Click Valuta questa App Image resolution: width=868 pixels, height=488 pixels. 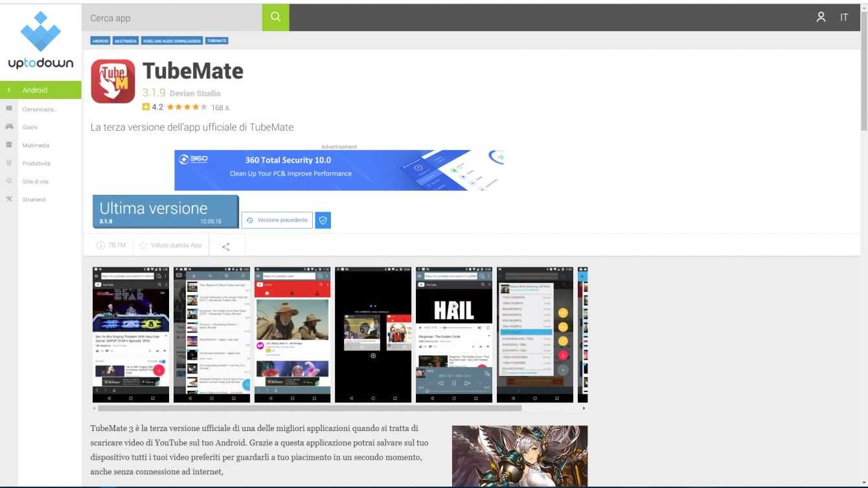[170, 245]
